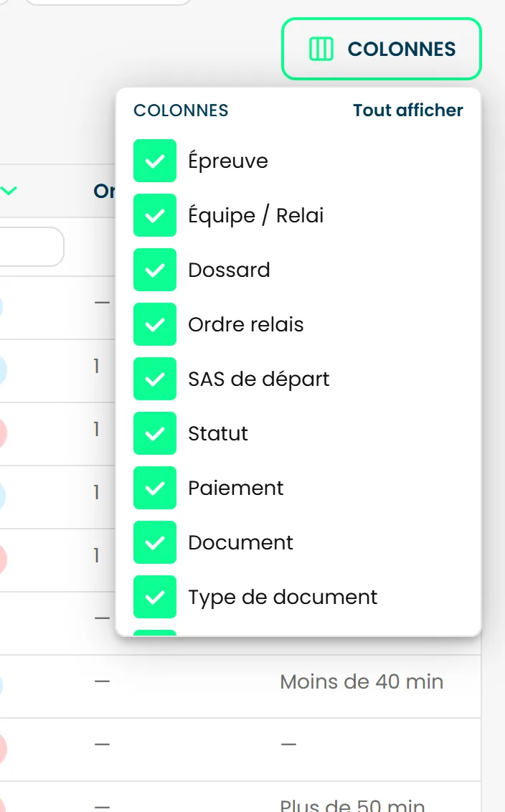505x812 pixels.
Task: Uncheck the Document column checkbox
Action: 155,542
